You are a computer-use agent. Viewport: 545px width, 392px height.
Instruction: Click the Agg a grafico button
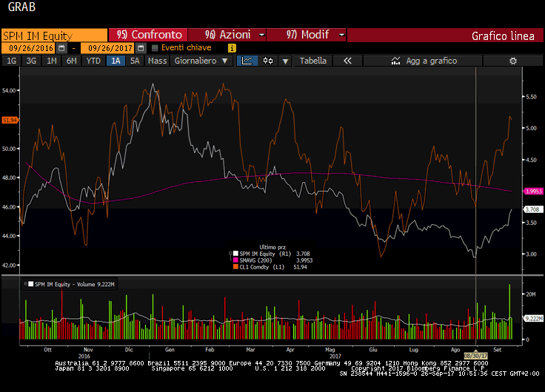coord(423,61)
